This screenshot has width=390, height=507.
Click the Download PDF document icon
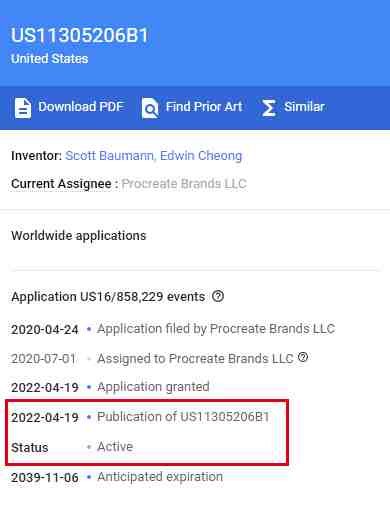coord(23,108)
